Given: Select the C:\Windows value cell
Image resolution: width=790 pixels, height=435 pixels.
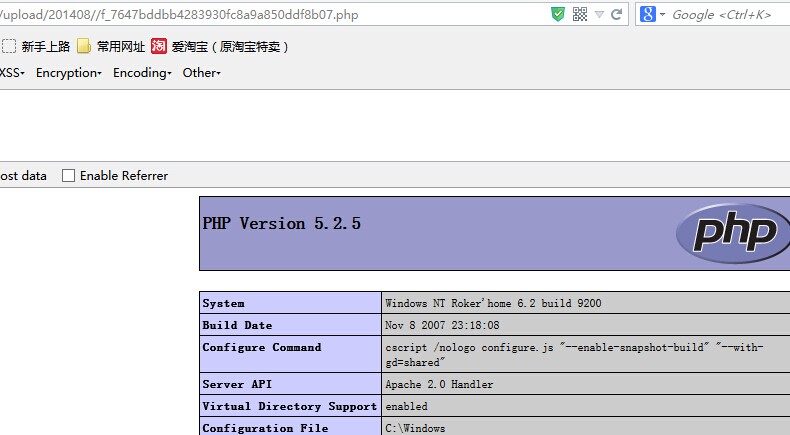Looking at the screenshot, I should (x=415, y=428).
